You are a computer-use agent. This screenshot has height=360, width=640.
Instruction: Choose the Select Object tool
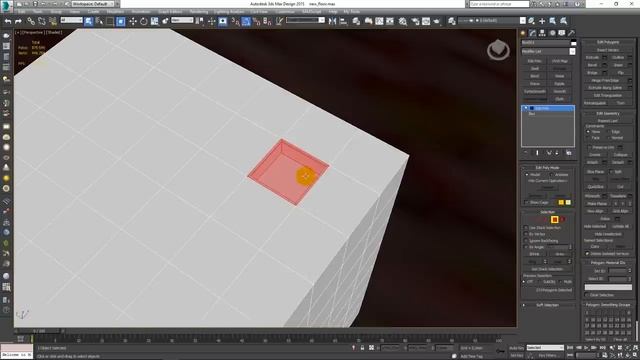pos(89,21)
